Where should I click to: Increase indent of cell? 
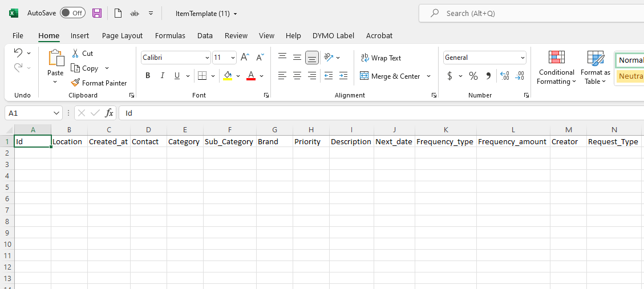(343, 76)
